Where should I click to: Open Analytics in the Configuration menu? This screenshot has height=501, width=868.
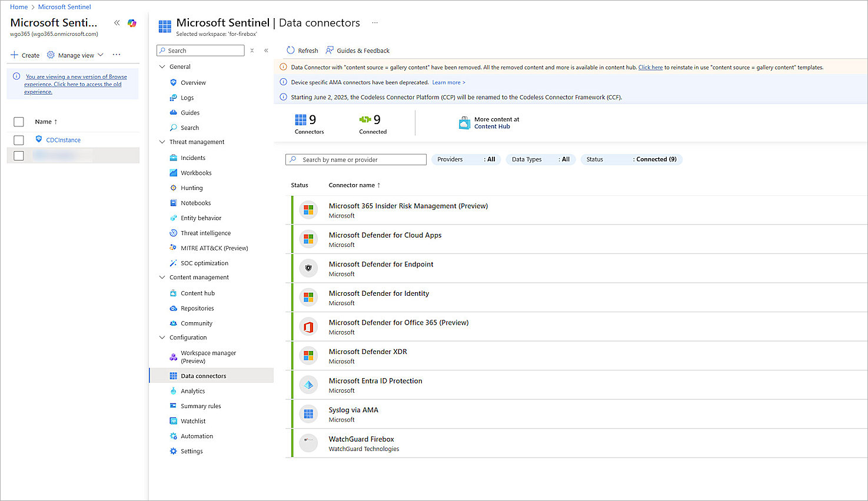192,391
